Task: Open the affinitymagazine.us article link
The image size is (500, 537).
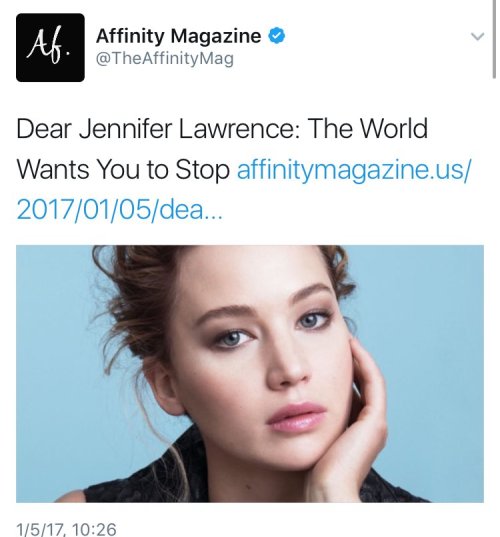Action: 354,169
